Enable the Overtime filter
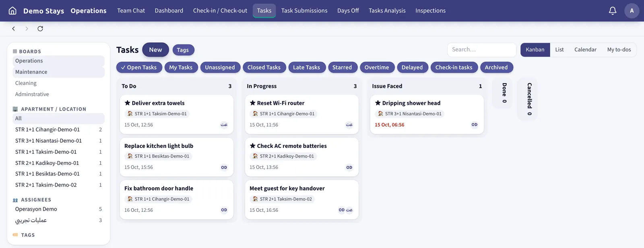Image resolution: width=644 pixels, height=248 pixels. click(x=377, y=68)
